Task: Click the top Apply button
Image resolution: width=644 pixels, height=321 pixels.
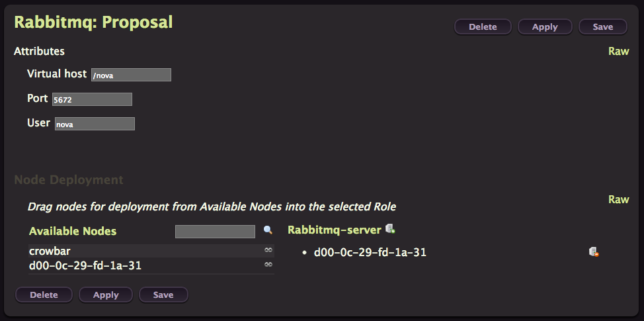Action: [545, 27]
